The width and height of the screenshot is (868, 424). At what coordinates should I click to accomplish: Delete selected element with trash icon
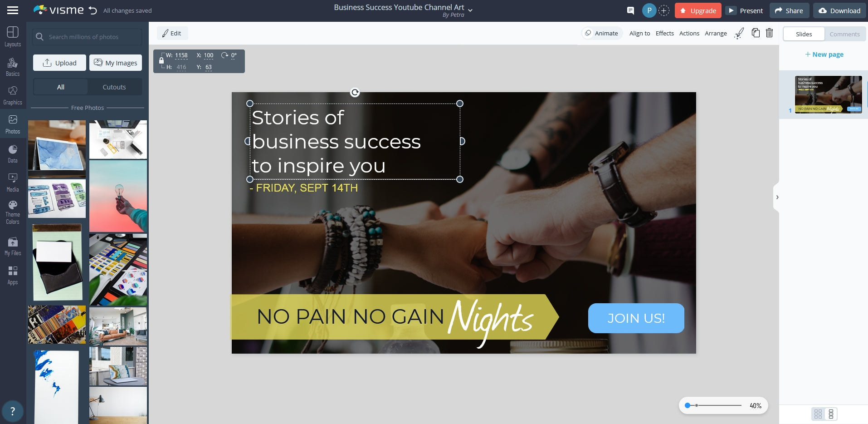769,33
